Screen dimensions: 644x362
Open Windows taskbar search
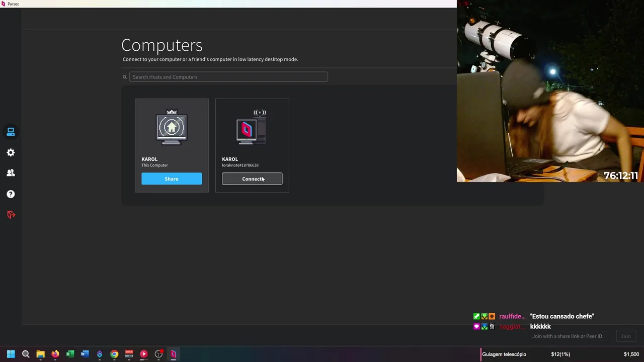pyautogui.click(x=26, y=354)
